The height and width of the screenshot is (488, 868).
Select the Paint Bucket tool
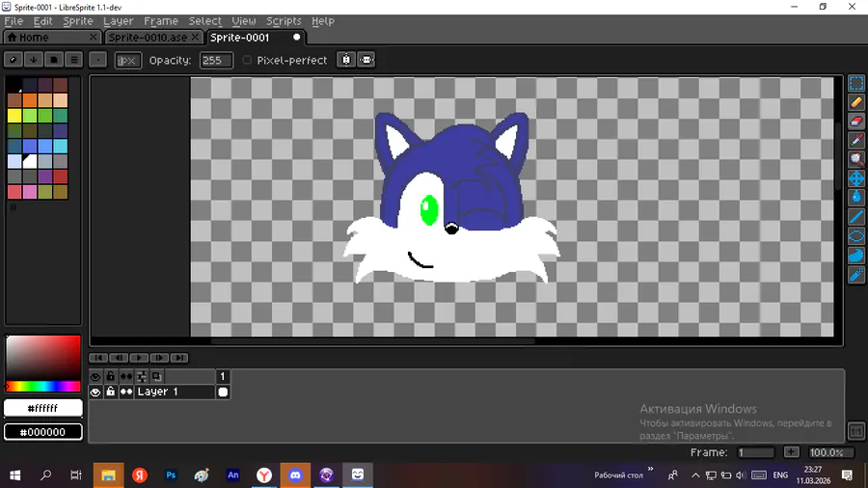pos(856,198)
